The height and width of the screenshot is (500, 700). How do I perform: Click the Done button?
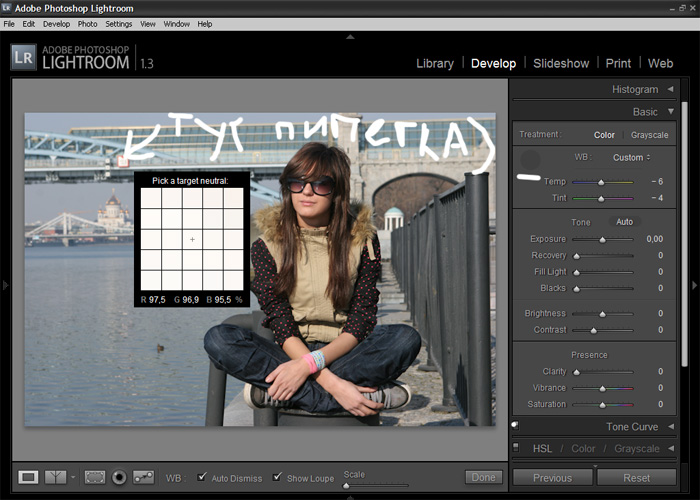[483, 477]
